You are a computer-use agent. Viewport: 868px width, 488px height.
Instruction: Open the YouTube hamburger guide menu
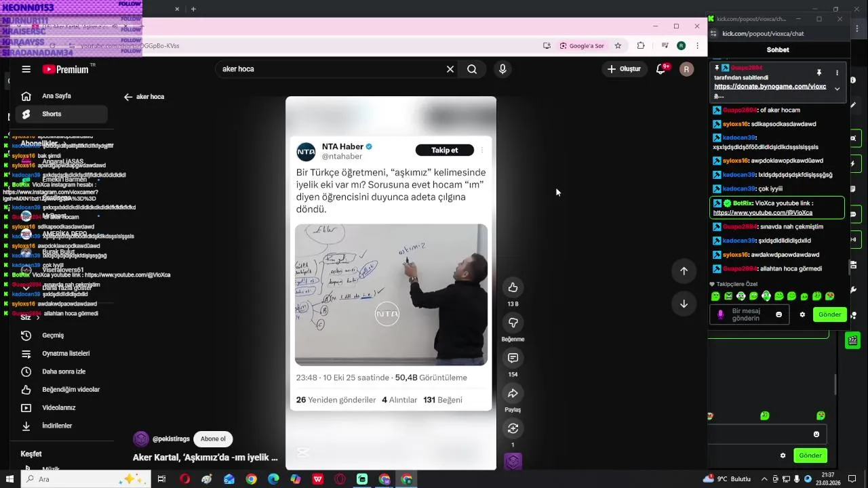[x=26, y=69]
